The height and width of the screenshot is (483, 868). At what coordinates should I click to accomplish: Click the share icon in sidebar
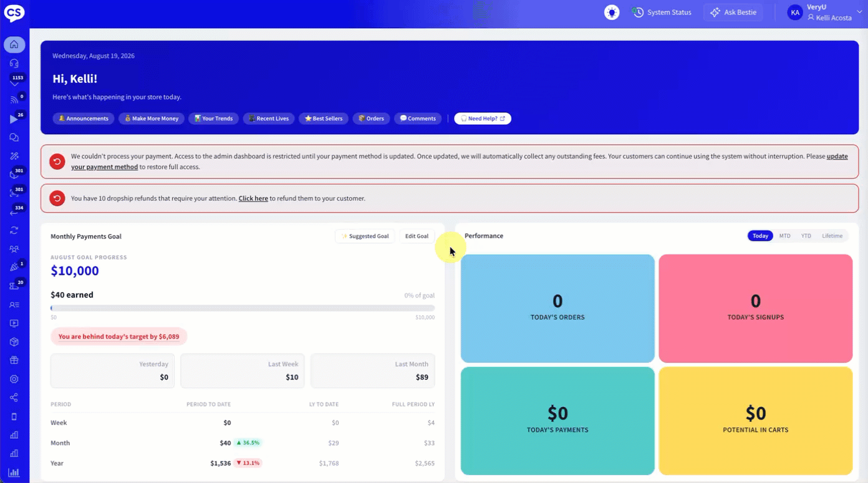(x=14, y=398)
